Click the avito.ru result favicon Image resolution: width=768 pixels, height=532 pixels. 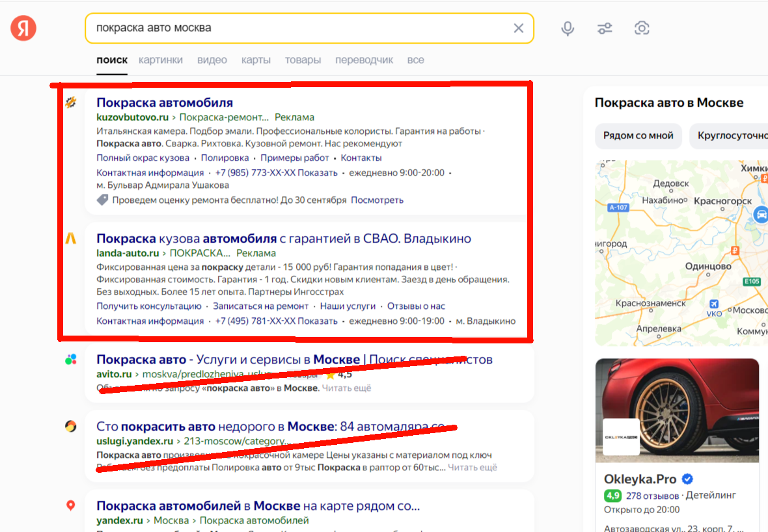click(70, 360)
